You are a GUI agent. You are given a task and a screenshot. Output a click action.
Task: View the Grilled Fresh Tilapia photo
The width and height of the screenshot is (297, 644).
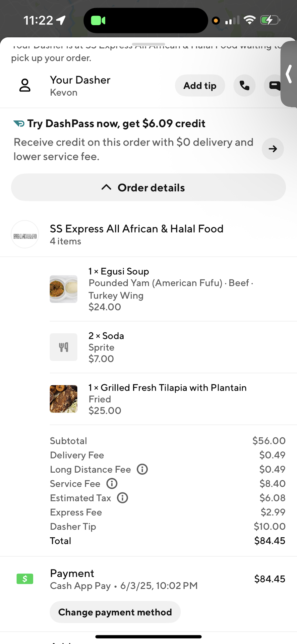click(63, 399)
